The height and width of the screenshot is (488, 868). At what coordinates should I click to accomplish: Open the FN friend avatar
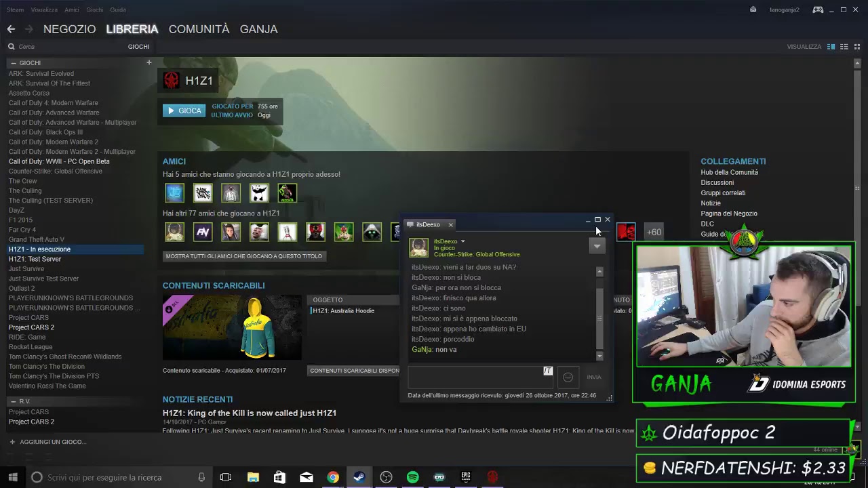point(203,232)
